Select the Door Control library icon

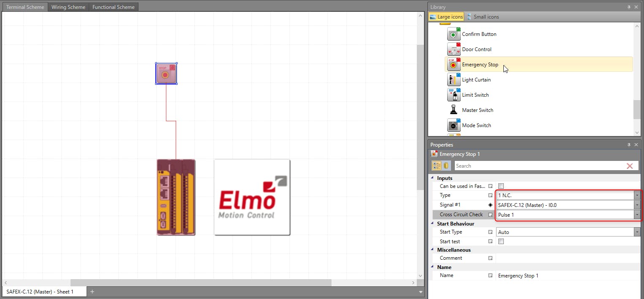tap(454, 49)
